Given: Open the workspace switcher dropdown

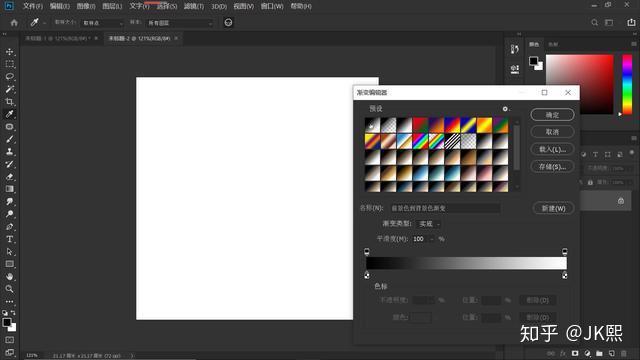Looking at the screenshot, I should tap(609, 23).
